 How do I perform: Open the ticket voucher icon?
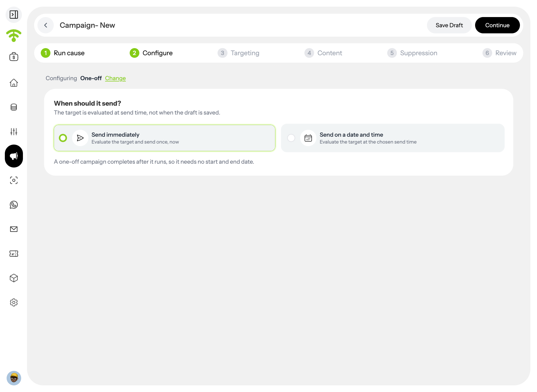point(14,254)
